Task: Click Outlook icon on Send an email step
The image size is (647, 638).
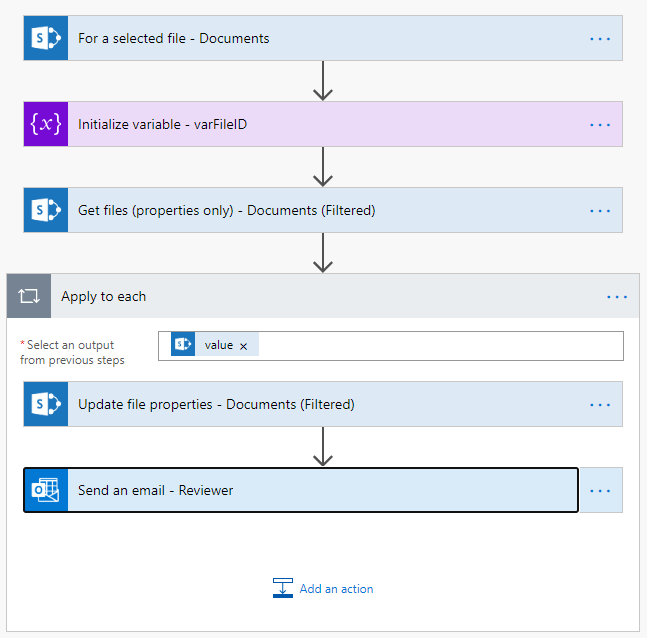Action: [46, 490]
